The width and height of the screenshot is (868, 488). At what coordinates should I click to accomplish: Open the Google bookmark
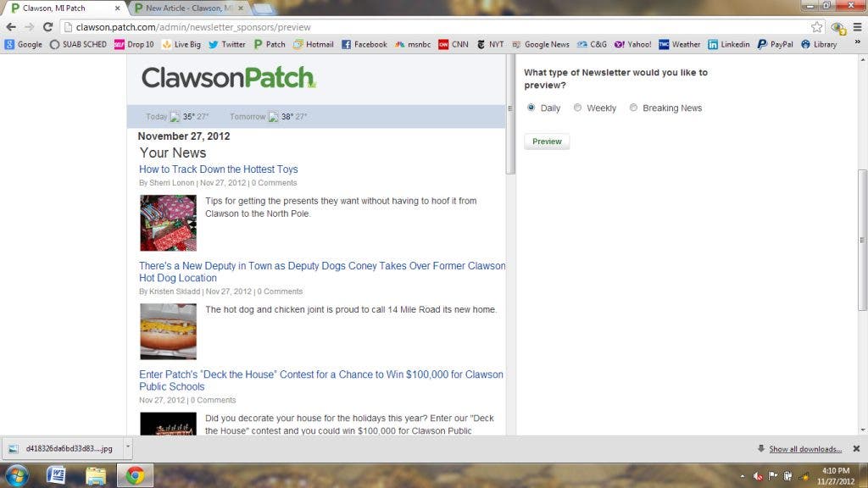23,44
